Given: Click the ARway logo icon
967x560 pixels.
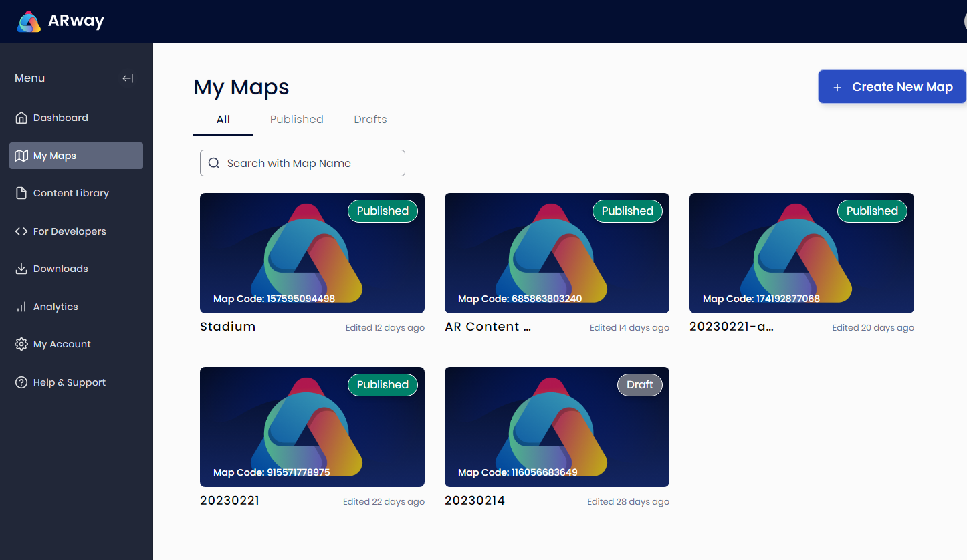Looking at the screenshot, I should tap(29, 21).
